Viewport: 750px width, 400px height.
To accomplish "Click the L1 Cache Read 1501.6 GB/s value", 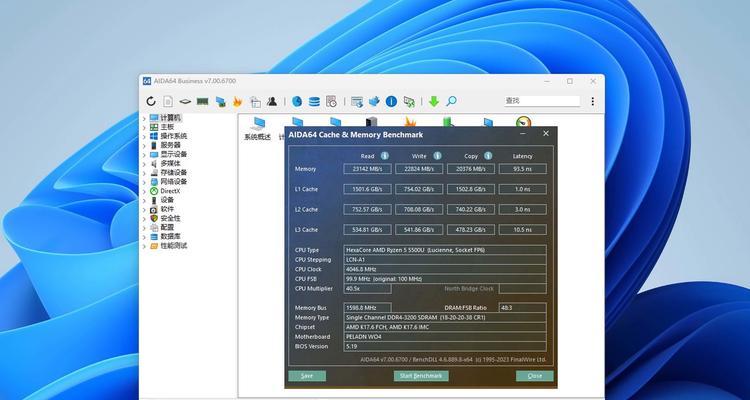I will pyautogui.click(x=367, y=189).
